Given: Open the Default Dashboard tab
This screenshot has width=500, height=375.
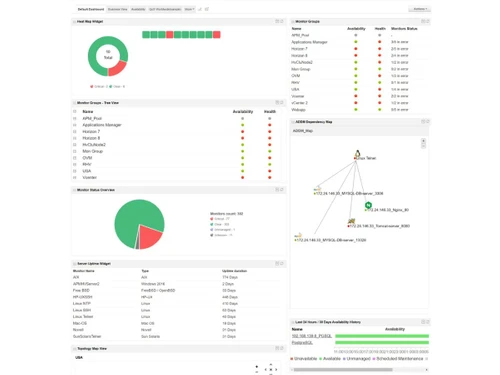Looking at the screenshot, I should click(x=91, y=9).
